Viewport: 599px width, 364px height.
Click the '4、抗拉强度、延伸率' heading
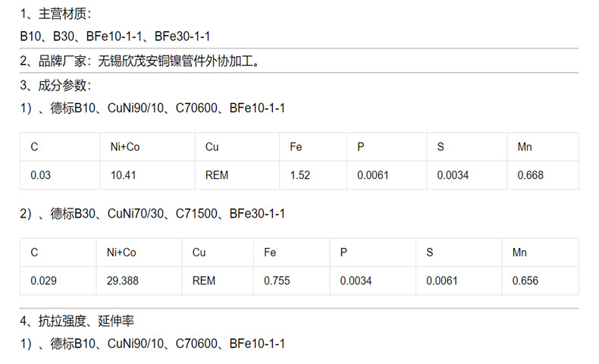click(77, 321)
